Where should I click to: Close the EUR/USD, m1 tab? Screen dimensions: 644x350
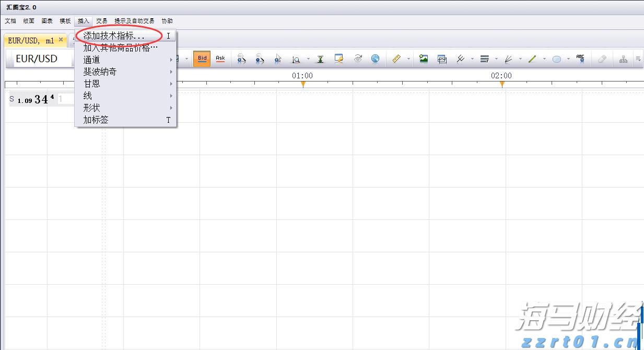[61, 40]
